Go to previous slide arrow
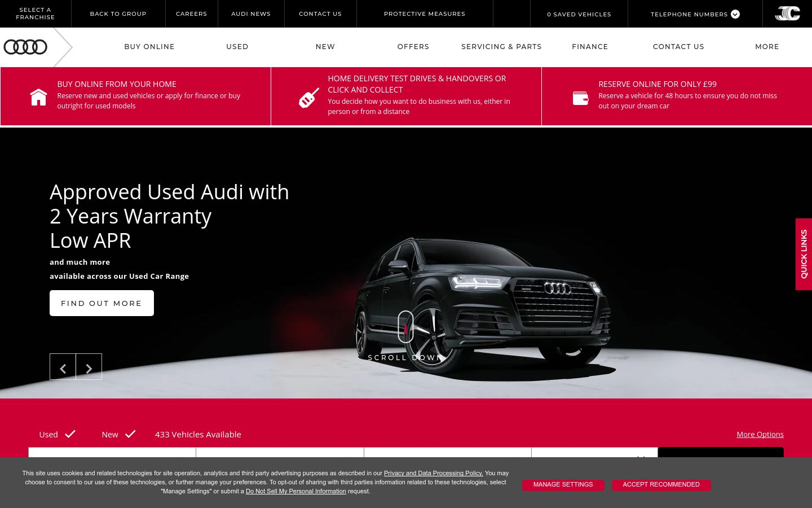812x508 pixels. (x=63, y=367)
